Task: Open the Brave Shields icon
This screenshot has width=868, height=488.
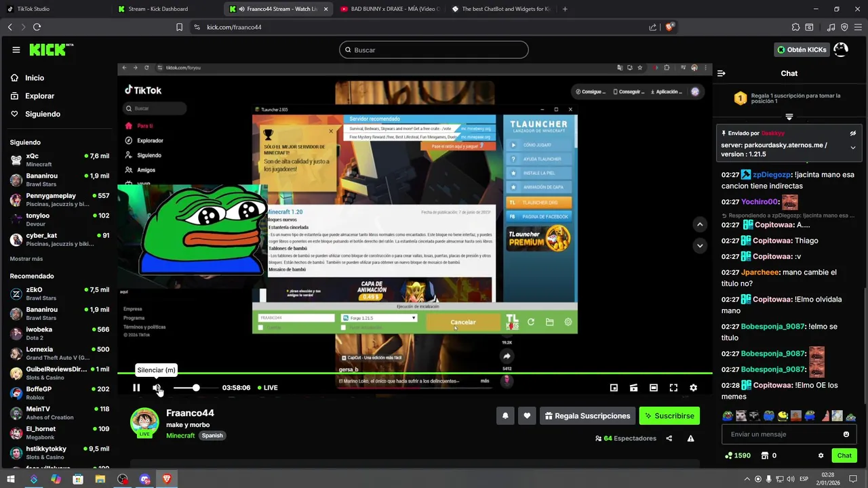Action: point(670,27)
